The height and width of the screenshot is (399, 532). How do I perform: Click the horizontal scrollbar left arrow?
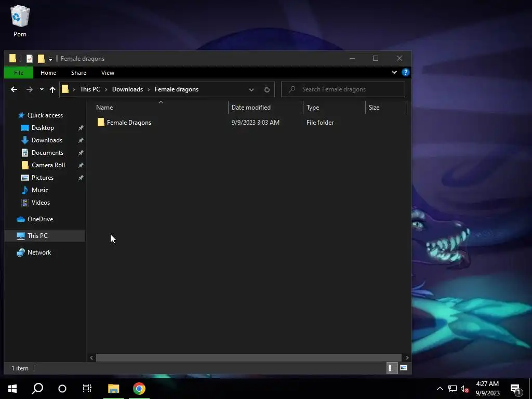(x=91, y=357)
